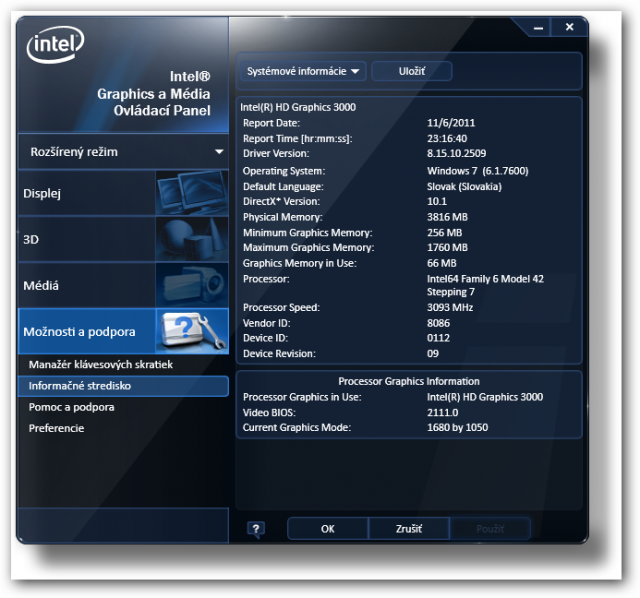The image size is (640, 598).
Task: Click the monitor icon in Displej row
Action: (191, 193)
